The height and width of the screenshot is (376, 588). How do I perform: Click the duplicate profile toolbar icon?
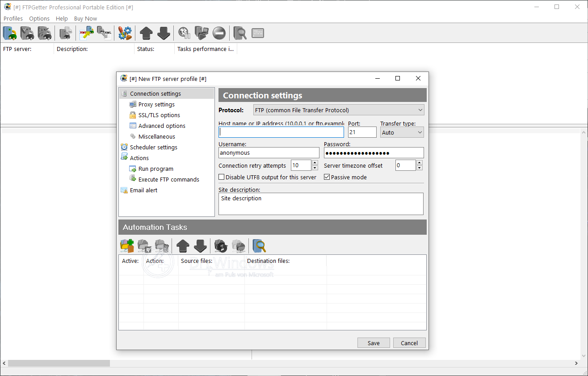tap(66, 33)
